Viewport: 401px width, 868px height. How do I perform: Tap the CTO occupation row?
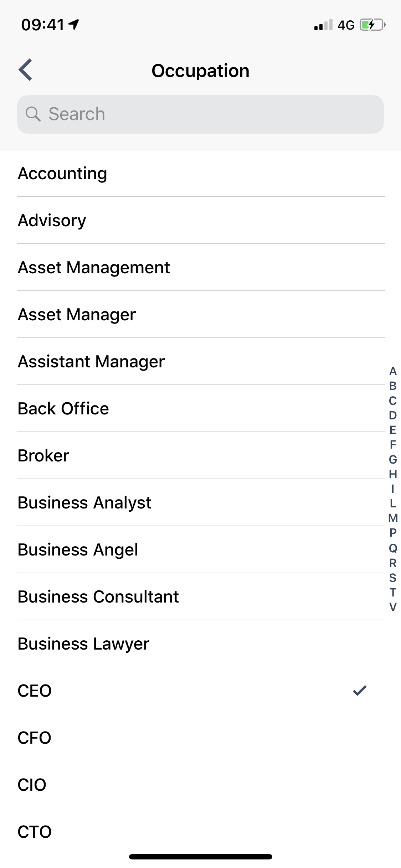point(35,832)
